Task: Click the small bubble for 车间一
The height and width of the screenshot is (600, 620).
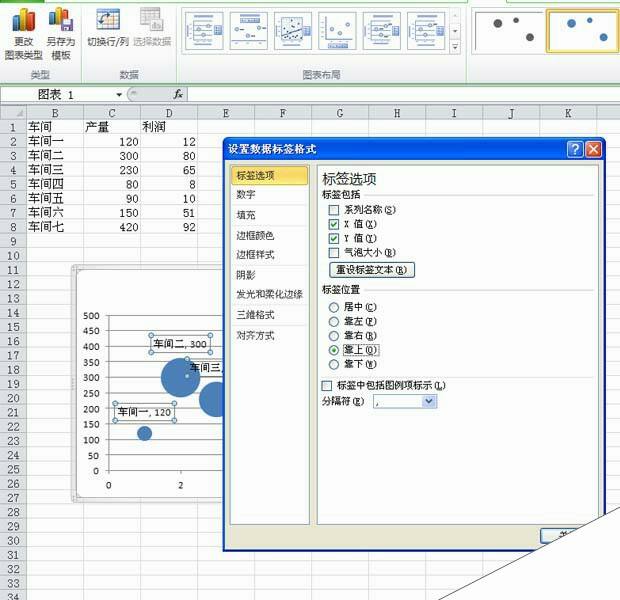Action: point(144,433)
